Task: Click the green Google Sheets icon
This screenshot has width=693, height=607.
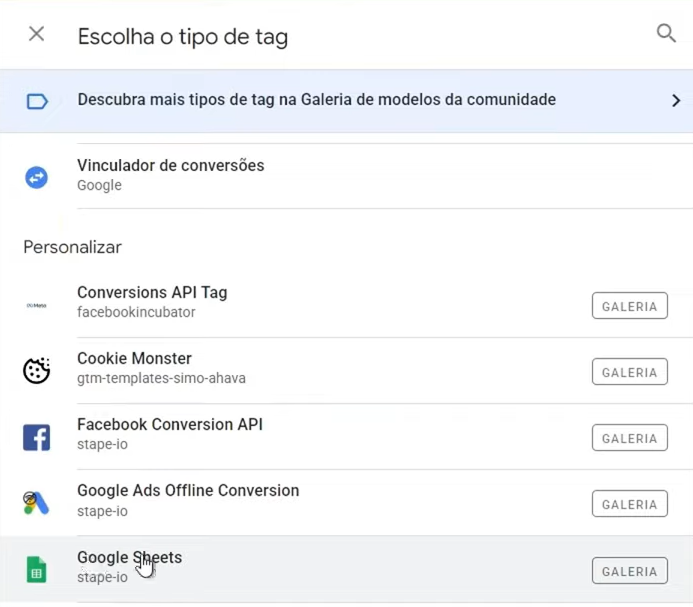Action: 37,570
